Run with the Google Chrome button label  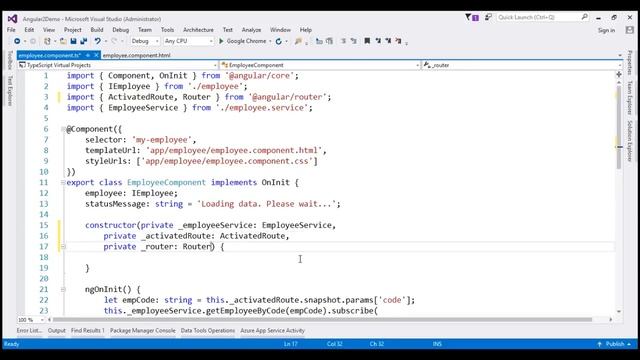click(x=246, y=41)
